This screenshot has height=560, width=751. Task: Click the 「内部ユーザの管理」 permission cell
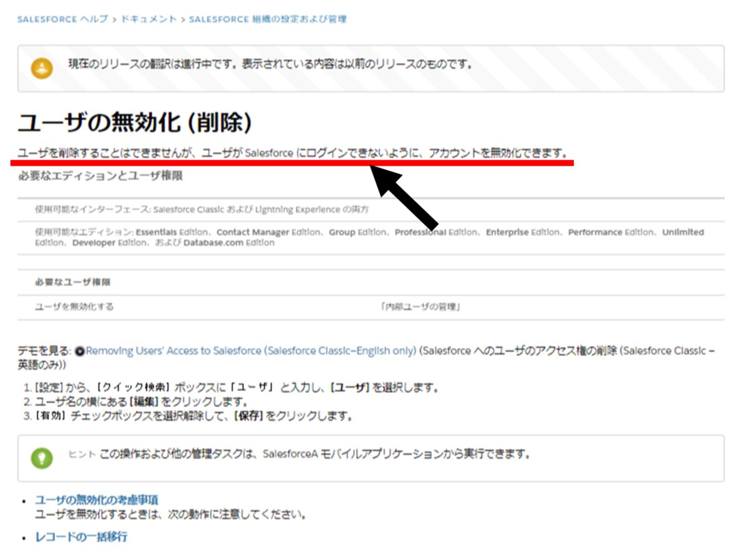(421, 307)
